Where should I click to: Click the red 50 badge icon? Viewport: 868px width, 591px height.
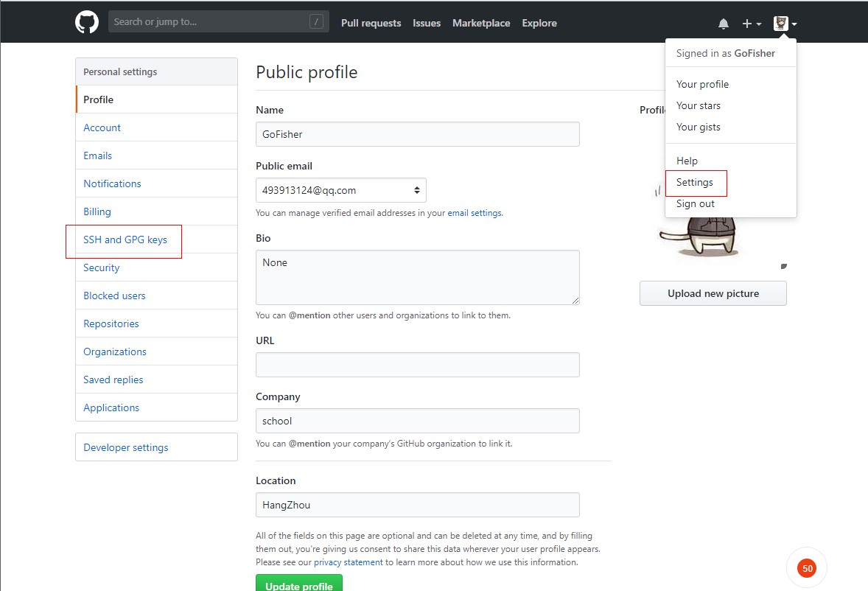[807, 568]
